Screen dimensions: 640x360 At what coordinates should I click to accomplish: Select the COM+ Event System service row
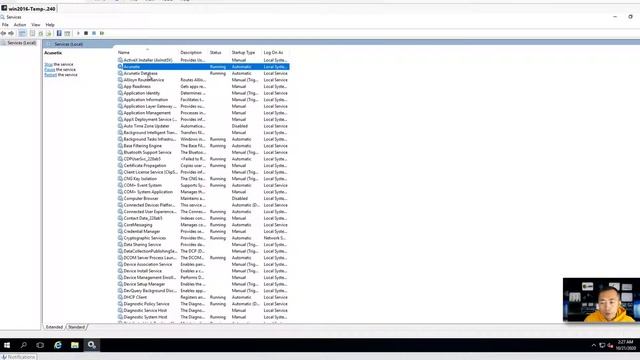pyautogui.click(x=203, y=185)
